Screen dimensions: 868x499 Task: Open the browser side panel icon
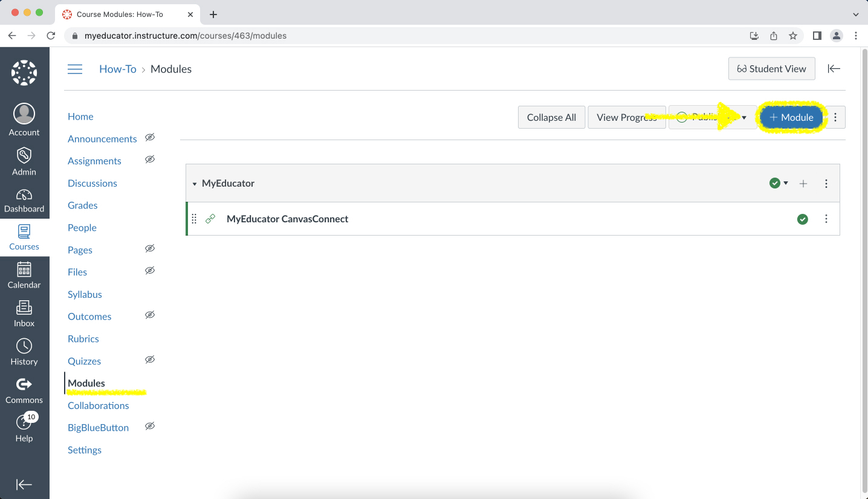(x=817, y=36)
